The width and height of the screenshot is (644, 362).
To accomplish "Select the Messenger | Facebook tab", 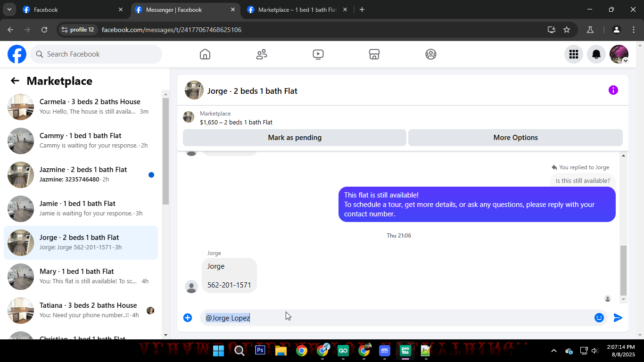I will (x=185, y=9).
